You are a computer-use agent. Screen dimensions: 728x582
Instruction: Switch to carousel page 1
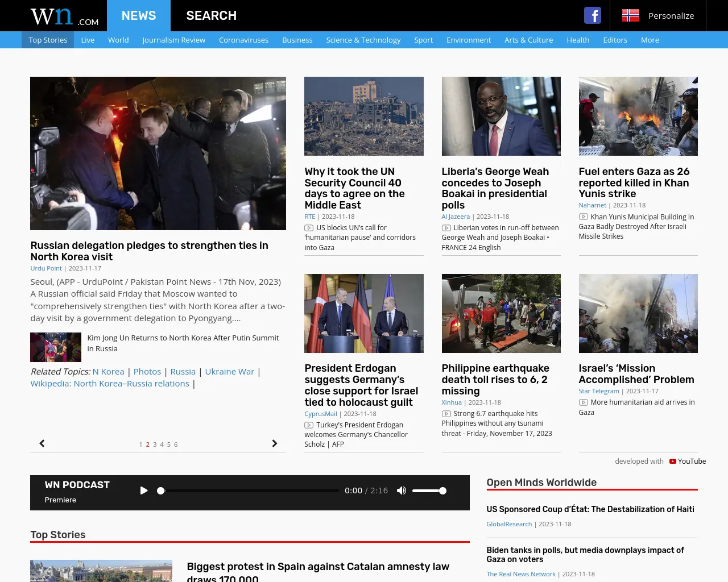click(x=140, y=444)
